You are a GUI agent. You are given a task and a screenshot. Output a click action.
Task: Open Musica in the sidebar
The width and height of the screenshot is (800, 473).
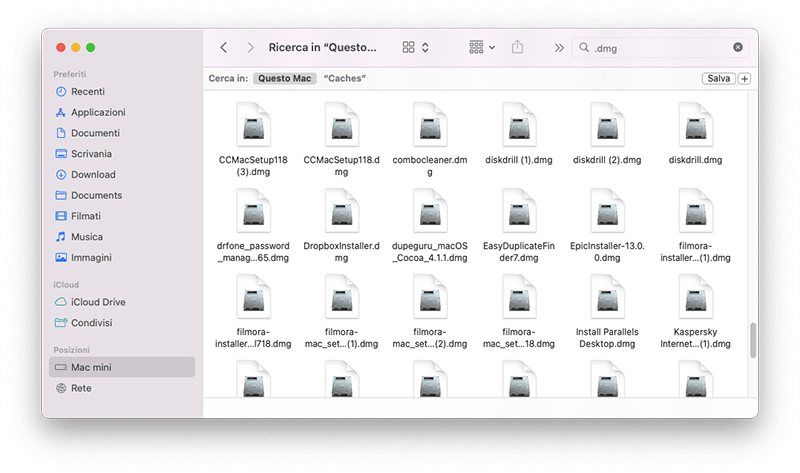click(121, 237)
